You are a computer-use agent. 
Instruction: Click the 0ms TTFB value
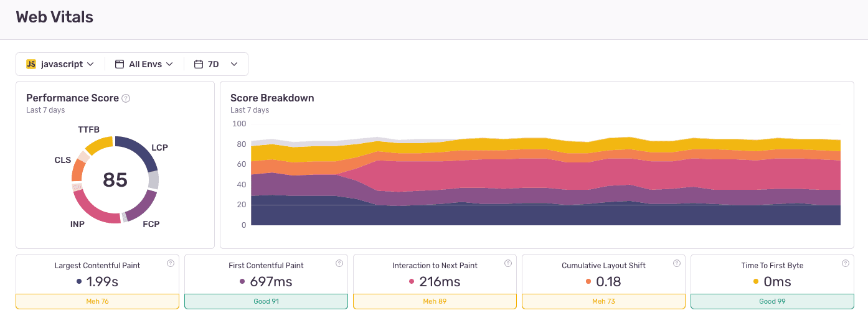tap(777, 282)
